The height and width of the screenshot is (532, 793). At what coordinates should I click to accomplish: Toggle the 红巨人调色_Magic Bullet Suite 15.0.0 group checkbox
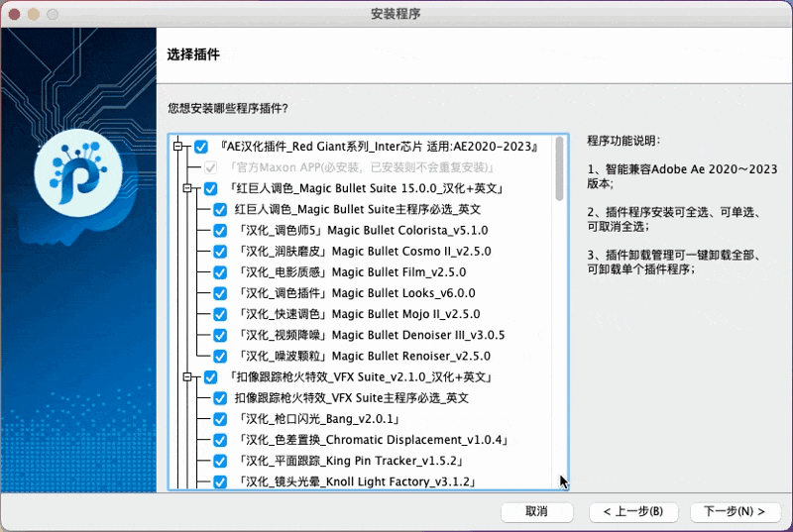pyautogui.click(x=210, y=188)
